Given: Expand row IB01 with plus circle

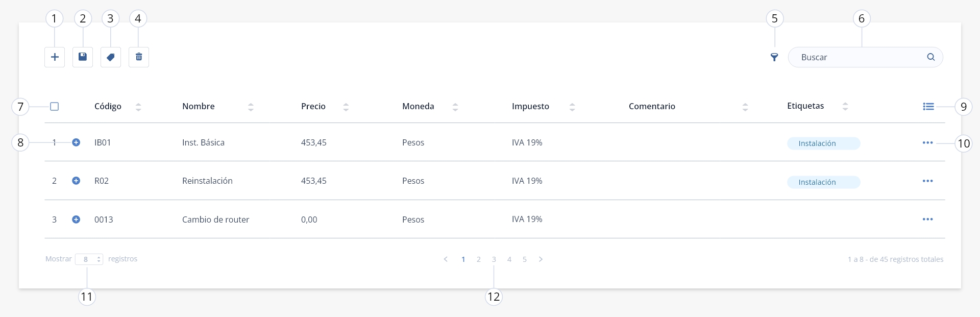Looking at the screenshot, I should click(x=76, y=142).
